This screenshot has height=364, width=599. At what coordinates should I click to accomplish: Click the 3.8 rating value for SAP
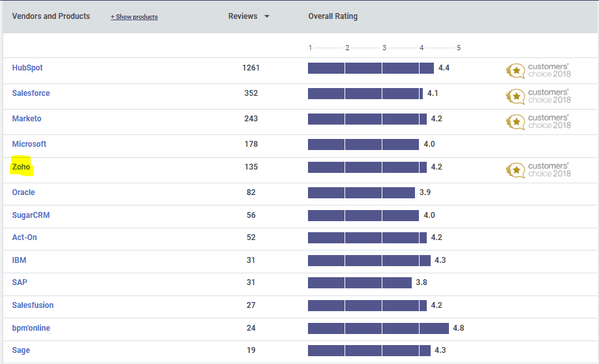(x=422, y=282)
